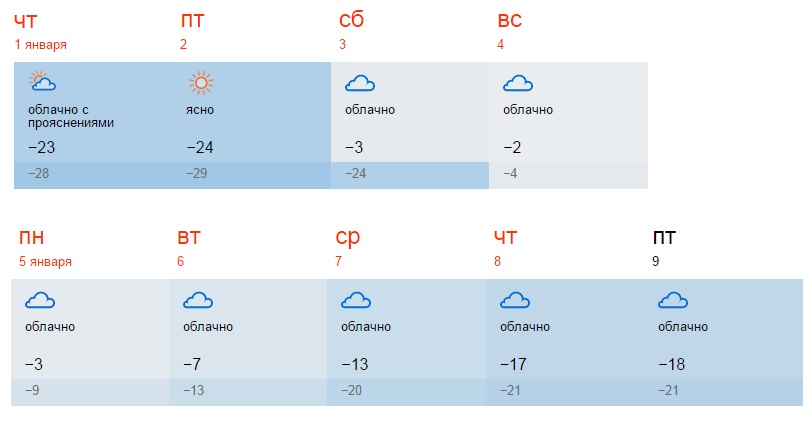Click the −24 daytime temperature on Friday 2
This screenshot has height=422, width=811.
[x=201, y=148]
